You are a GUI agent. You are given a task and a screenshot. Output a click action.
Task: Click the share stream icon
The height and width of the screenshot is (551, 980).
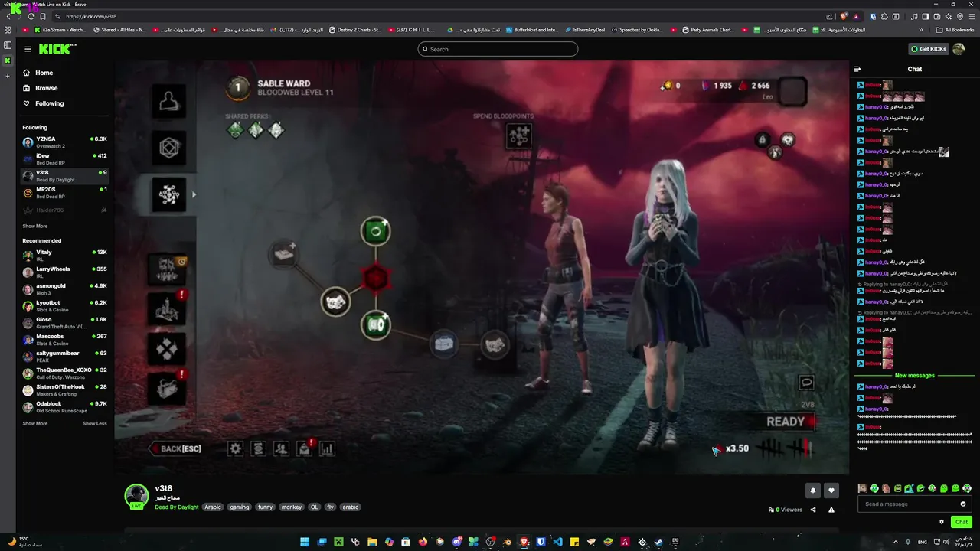tap(813, 510)
